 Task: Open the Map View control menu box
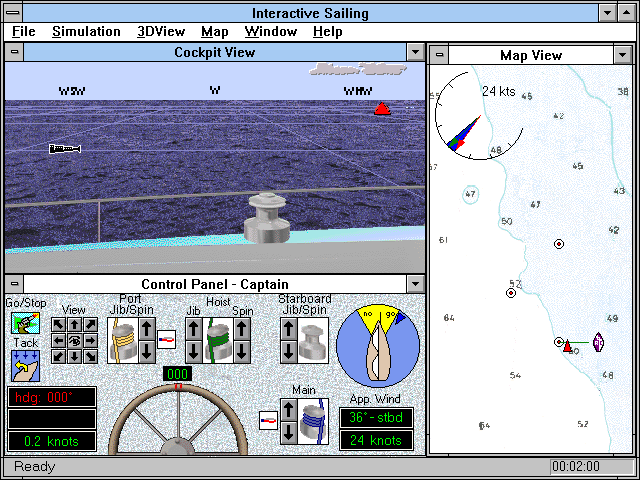(x=439, y=55)
